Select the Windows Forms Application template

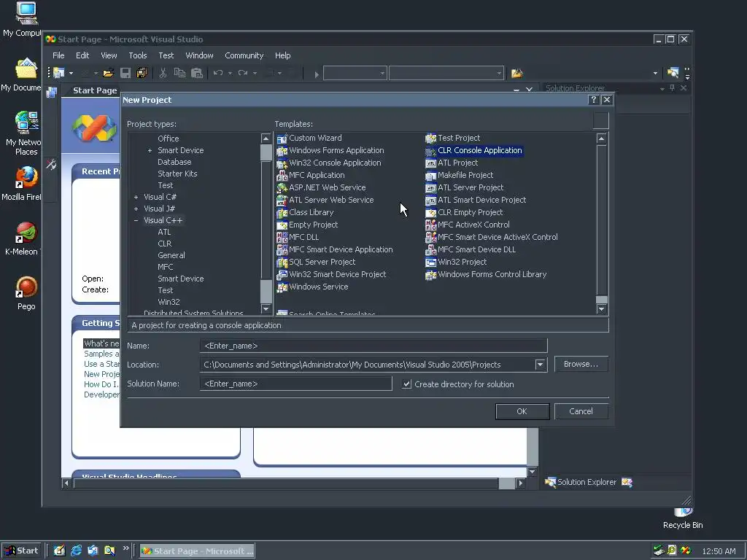tap(330, 150)
